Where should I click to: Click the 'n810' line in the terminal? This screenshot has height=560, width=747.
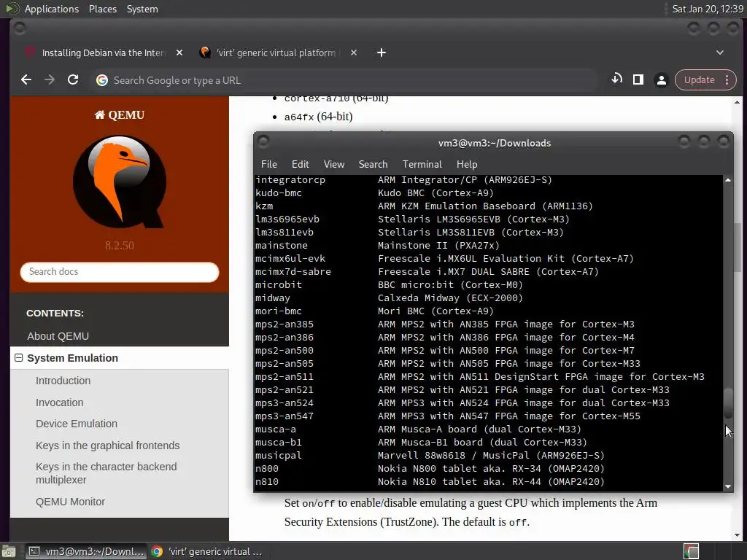click(430, 482)
